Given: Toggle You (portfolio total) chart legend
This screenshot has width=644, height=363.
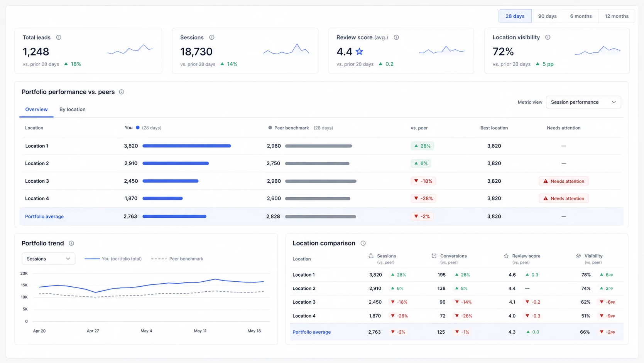Looking at the screenshot, I should [x=113, y=259].
